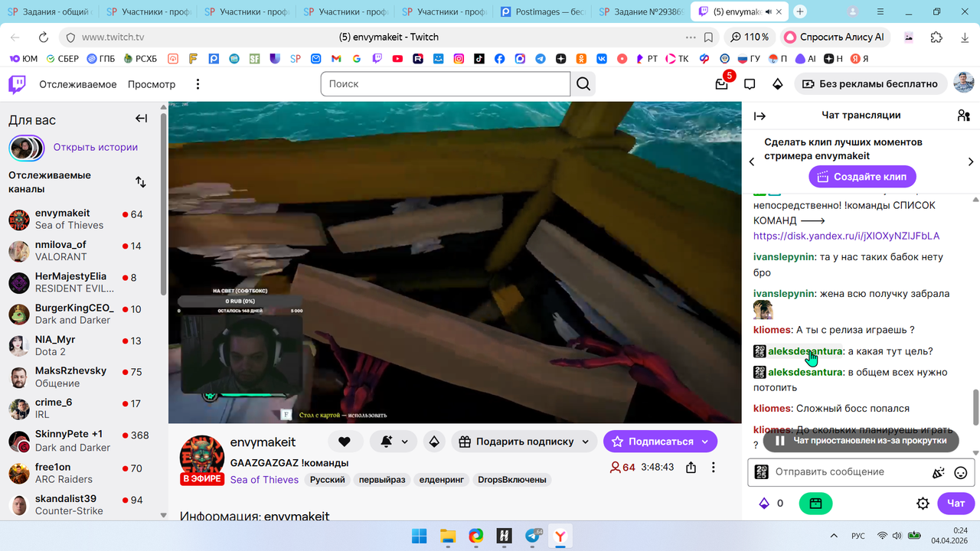Click Без рекламы бесплатно button
The height and width of the screenshot is (551, 980).
pos(871,84)
